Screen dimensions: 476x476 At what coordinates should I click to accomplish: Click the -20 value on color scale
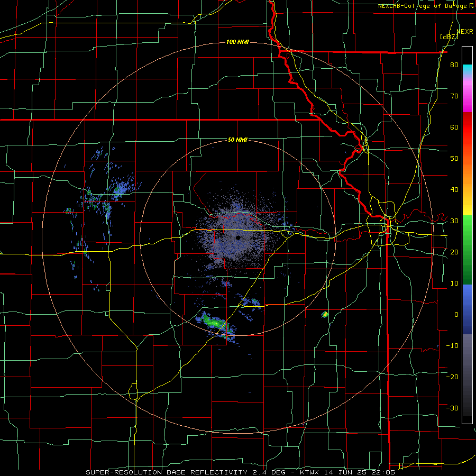pos(452,377)
